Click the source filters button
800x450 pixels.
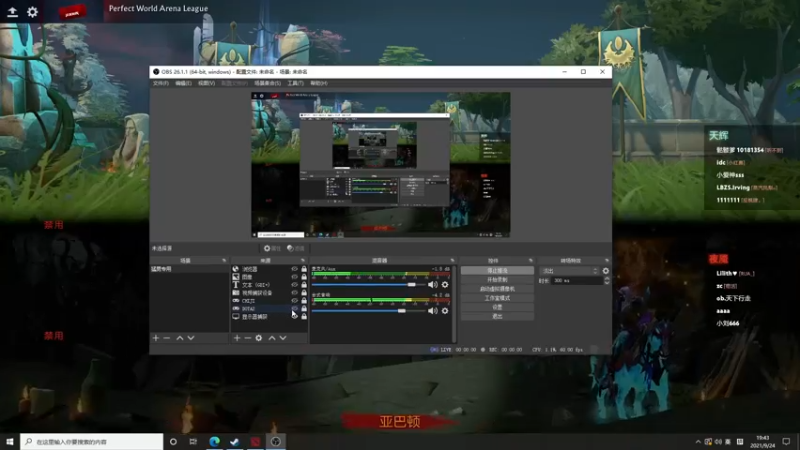click(295, 248)
